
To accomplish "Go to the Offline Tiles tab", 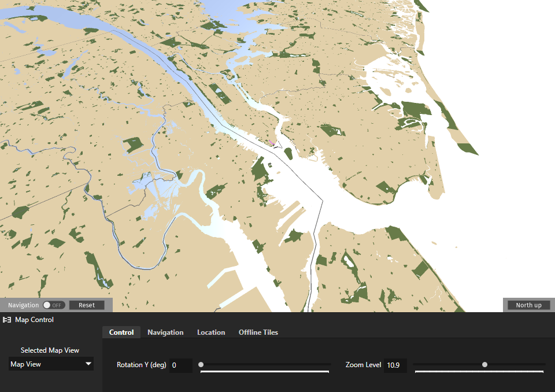I will tap(258, 332).
